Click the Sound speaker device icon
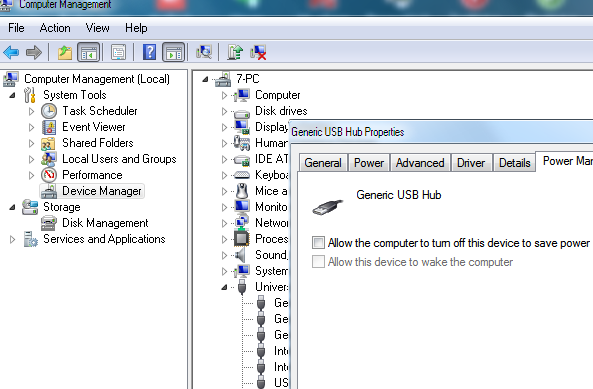This screenshot has width=593, height=389. (x=241, y=255)
